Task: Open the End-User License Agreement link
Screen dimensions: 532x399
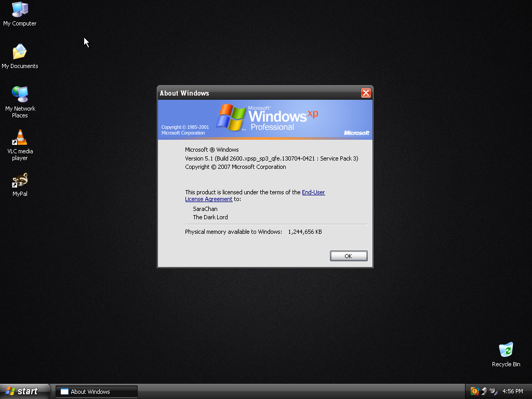Action: 255,196
